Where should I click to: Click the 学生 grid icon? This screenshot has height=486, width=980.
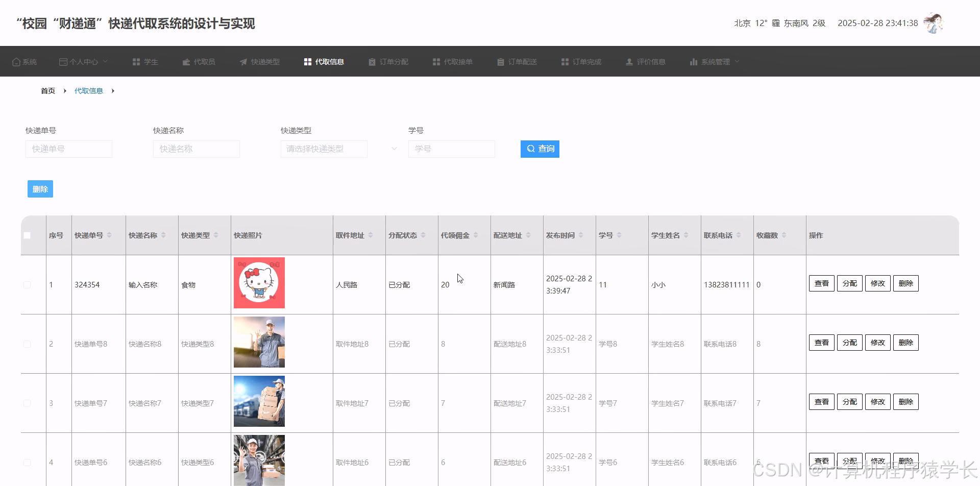coord(136,62)
